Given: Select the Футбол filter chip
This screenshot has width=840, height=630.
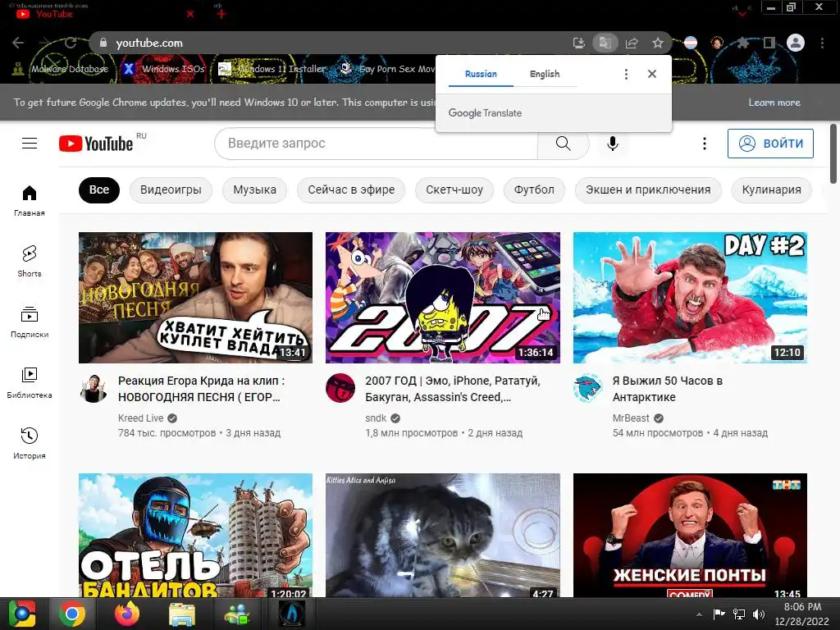Looking at the screenshot, I should tap(534, 190).
